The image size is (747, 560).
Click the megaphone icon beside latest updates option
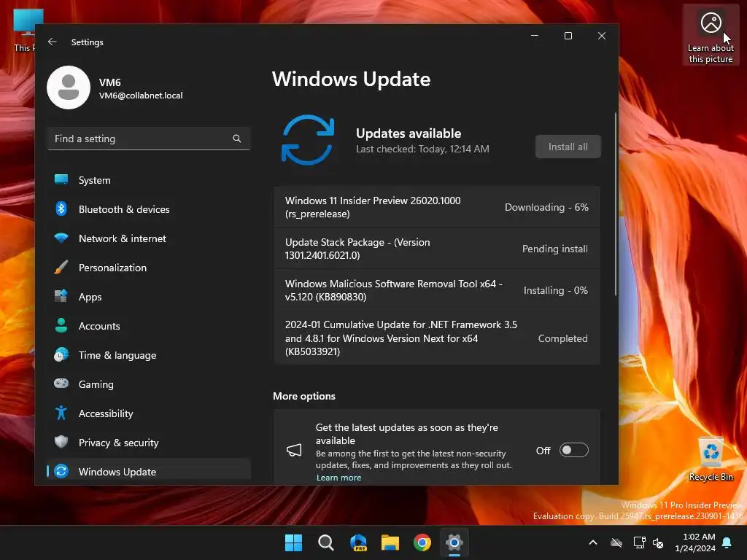pyautogui.click(x=294, y=450)
